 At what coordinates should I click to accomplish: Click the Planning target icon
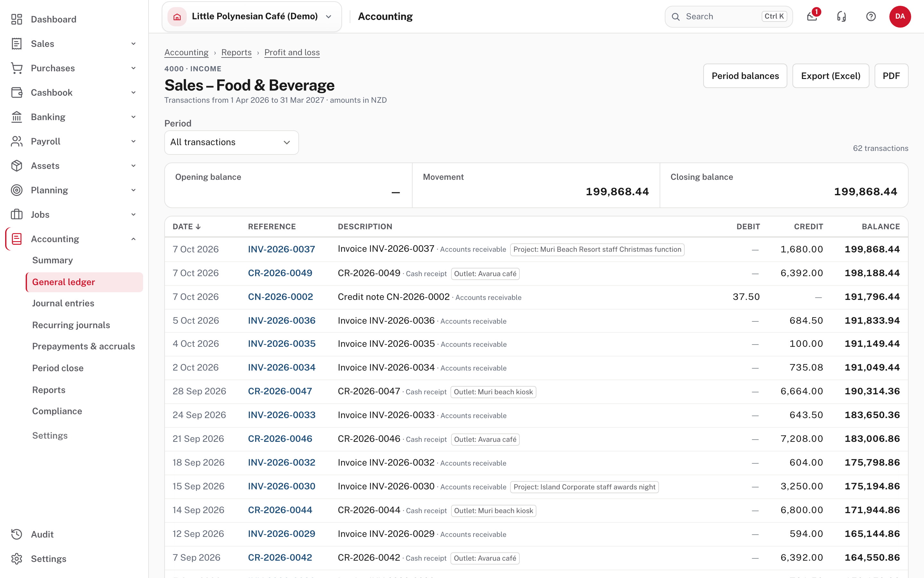click(x=16, y=190)
